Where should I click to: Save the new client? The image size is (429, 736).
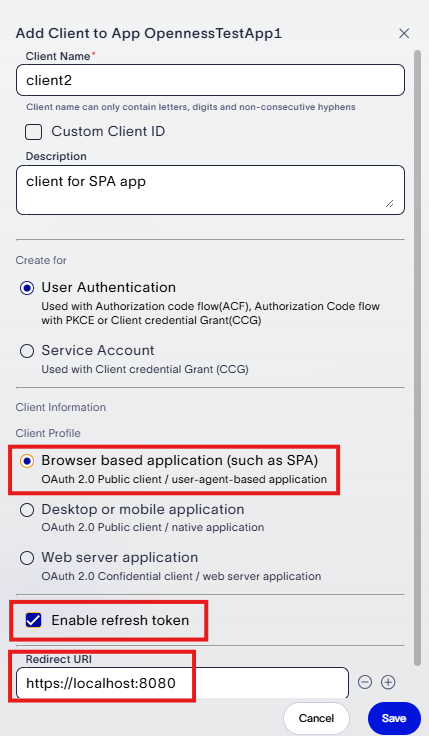[394, 718]
